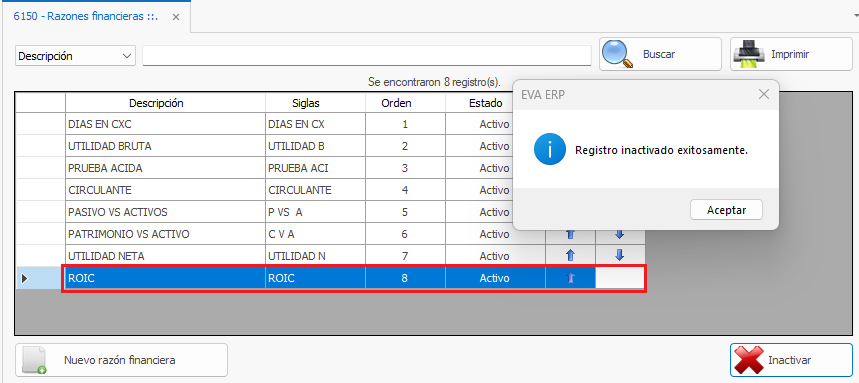Click the UTILIDAD B siglas cell
Image resolution: width=859 pixels, height=383 pixels.
point(316,146)
